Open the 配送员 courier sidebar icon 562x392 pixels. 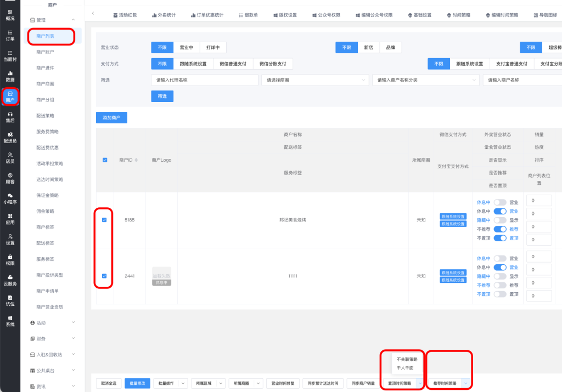(x=10, y=137)
